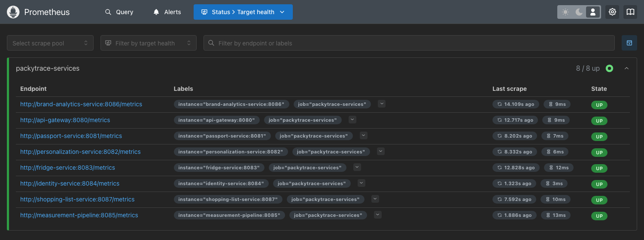Viewport: 644px width, 240px height.
Task: Expand labels for personalization-service row
Action: point(380,151)
